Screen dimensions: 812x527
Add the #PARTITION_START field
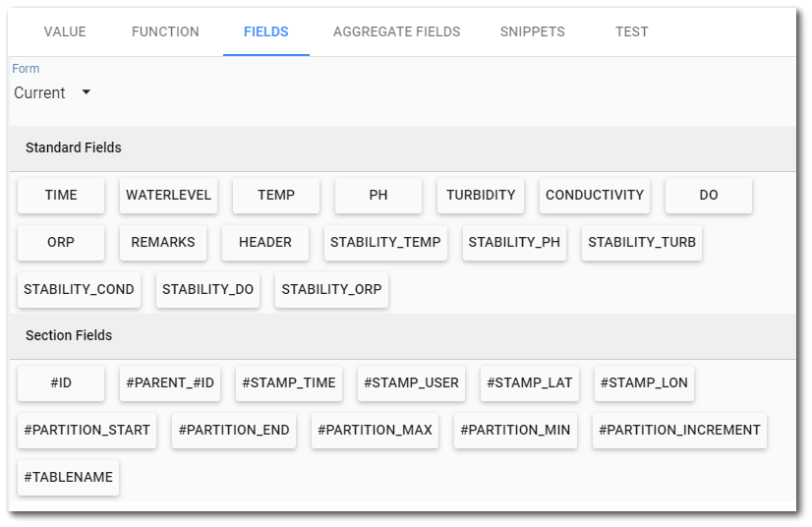pos(87,430)
